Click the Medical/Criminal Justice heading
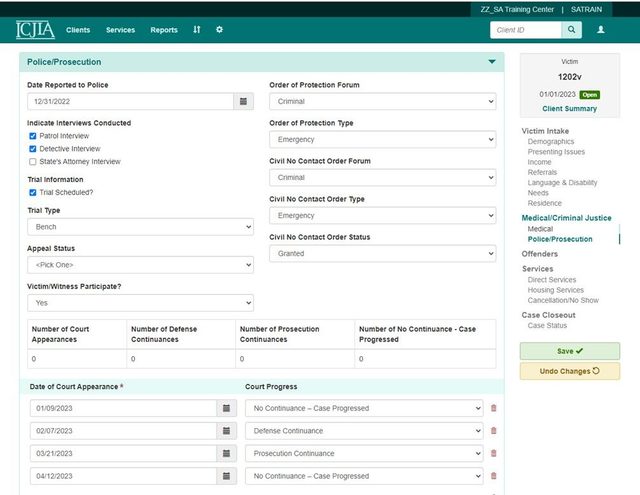Viewport: 640px width, 495px height. (x=566, y=218)
